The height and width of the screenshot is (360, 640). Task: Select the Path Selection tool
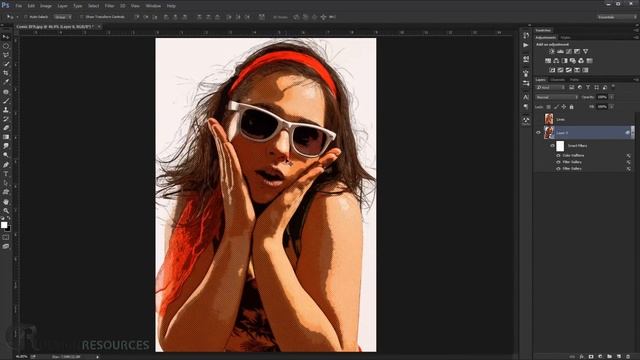(6, 183)
